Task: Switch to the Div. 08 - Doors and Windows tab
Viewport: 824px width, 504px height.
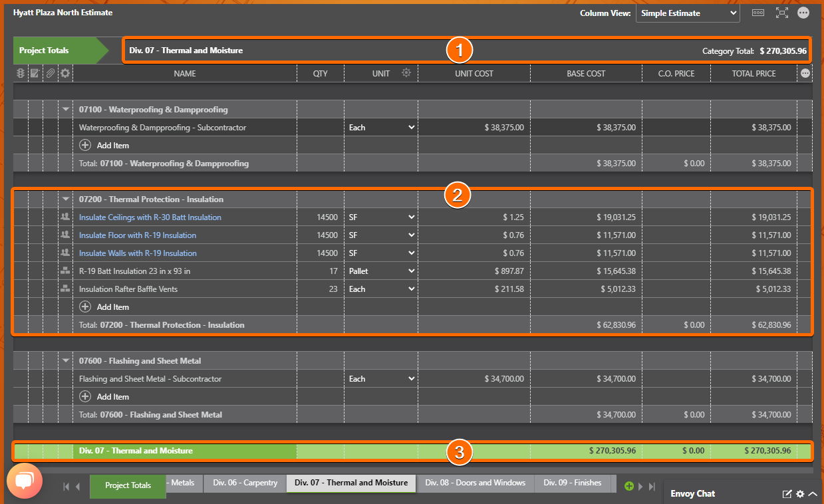Action: click(x=475, y=483)
